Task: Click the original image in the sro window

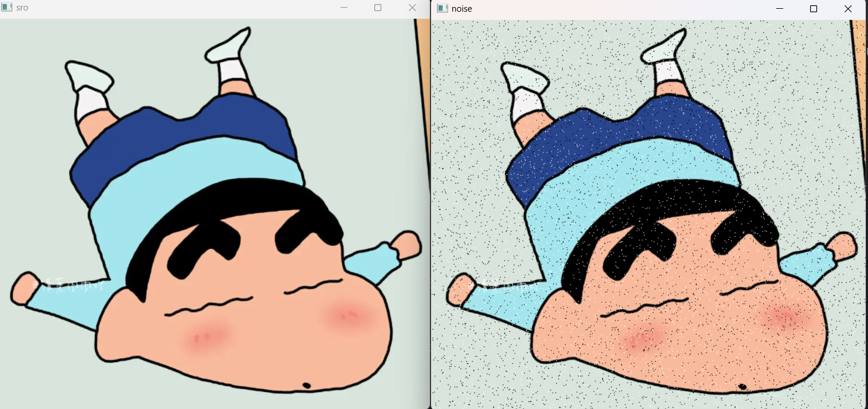Action: tap(215, 214)
